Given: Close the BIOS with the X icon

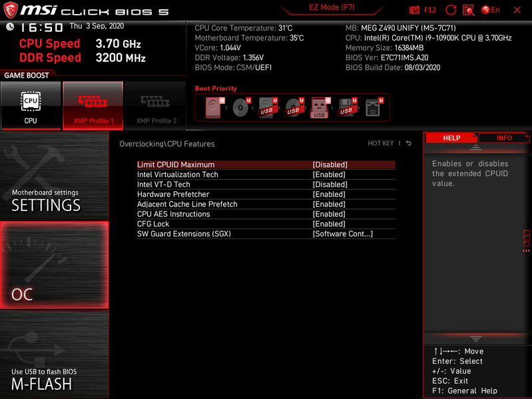Looking at the screenshot, I should point(517,10).
